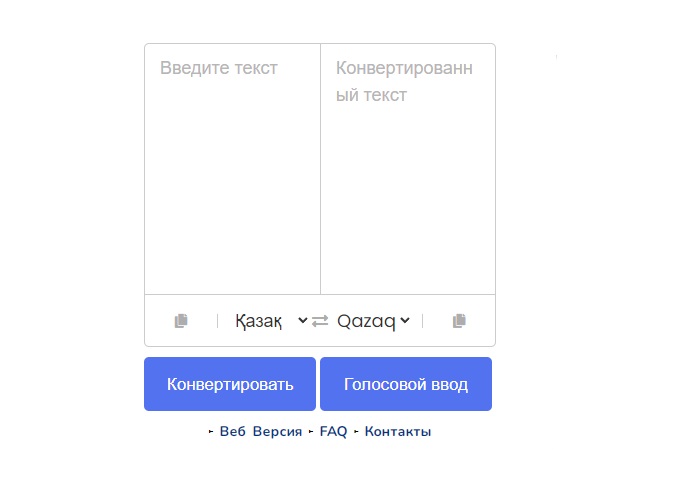Viewport: 700px width, 497px height.
Task: Open the Веб Версия link
Action: pos(261,431)
